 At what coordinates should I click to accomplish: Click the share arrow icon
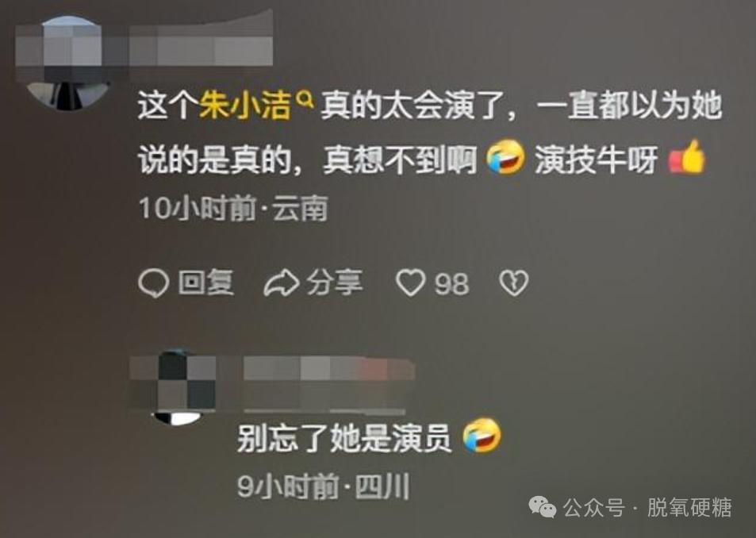point(281,283)
